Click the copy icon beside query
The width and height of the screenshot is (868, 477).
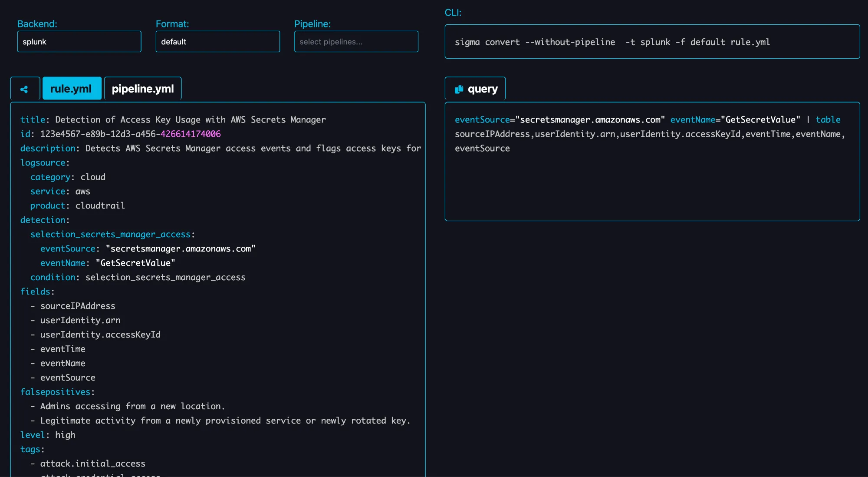point(459,89)
